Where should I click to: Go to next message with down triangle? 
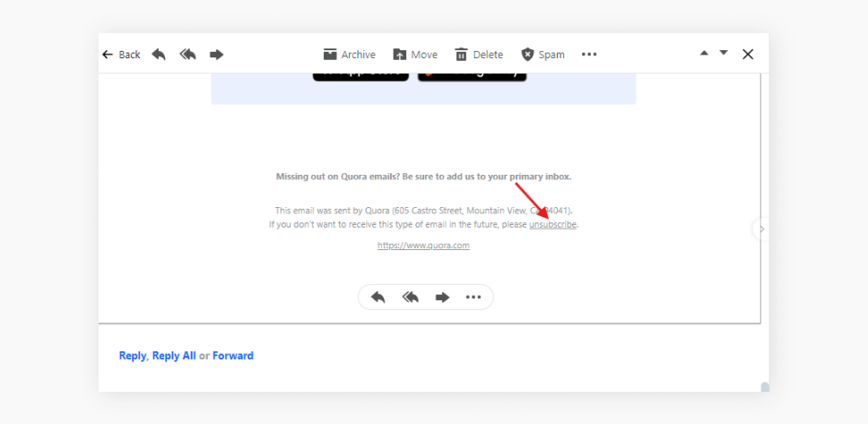point(724,53)
